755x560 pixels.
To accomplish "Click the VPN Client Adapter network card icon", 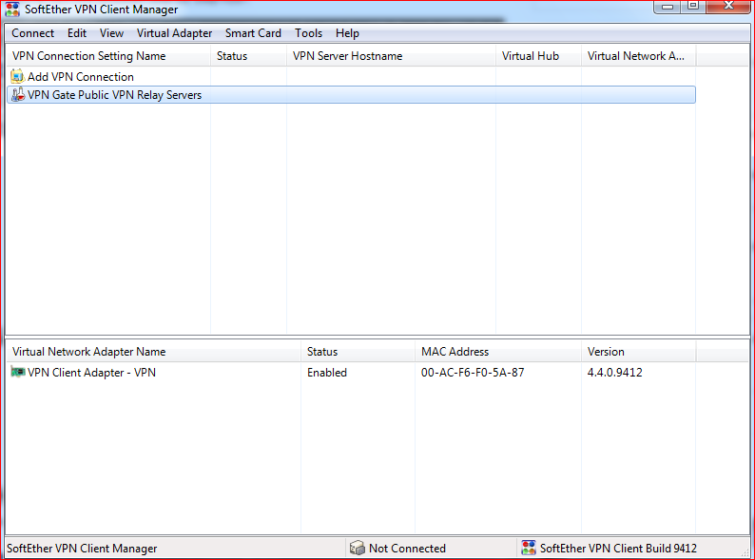I will click(18, 372).
